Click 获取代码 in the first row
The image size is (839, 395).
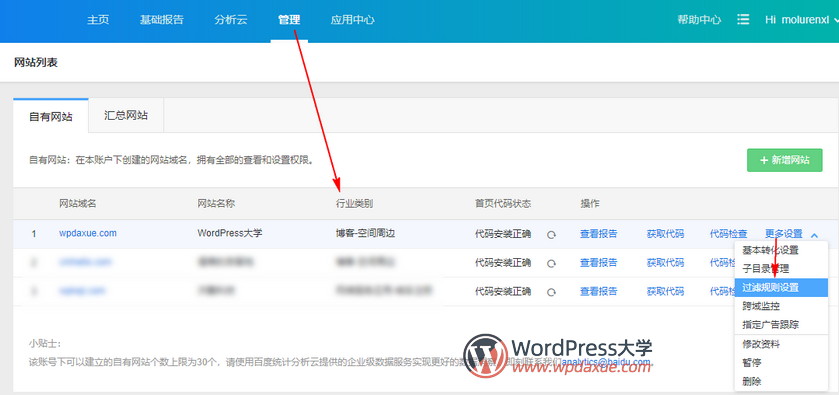665,234
